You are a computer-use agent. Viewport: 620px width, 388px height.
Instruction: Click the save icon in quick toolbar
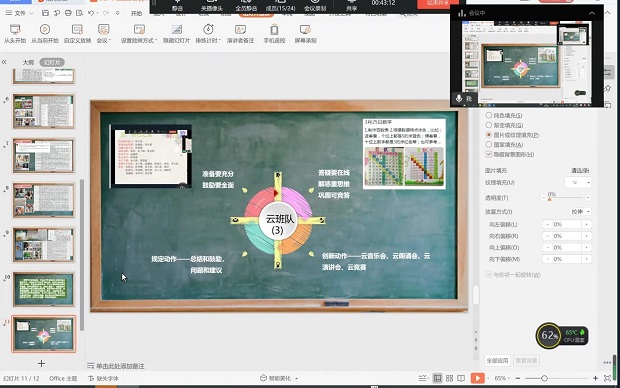[45, 13]
